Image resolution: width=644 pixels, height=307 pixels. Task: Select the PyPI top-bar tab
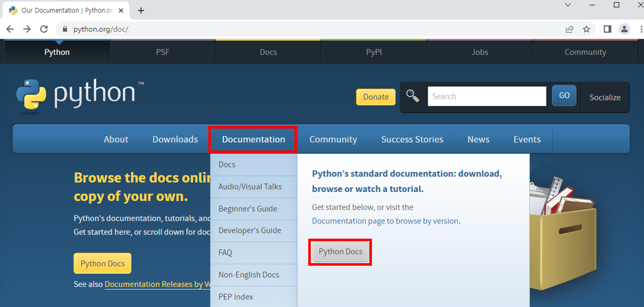374,52
